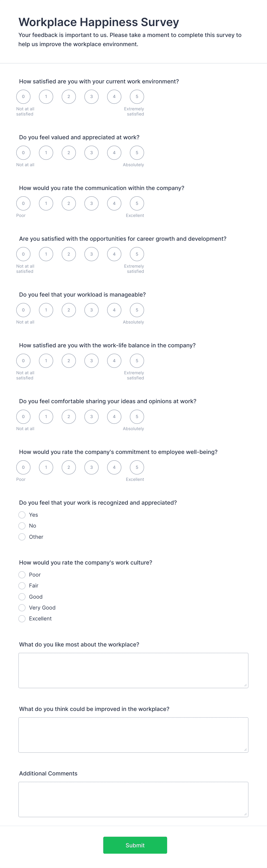Select 0 for communication rating labeled Poor
The width and height of the screenshot is (267, 868).
coord(23,203)
